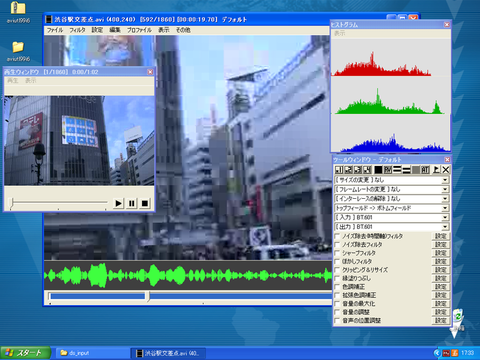This screenshot has width=480, height=360.
Task: Click the solid black square toolbar icon
Action: 378,170
